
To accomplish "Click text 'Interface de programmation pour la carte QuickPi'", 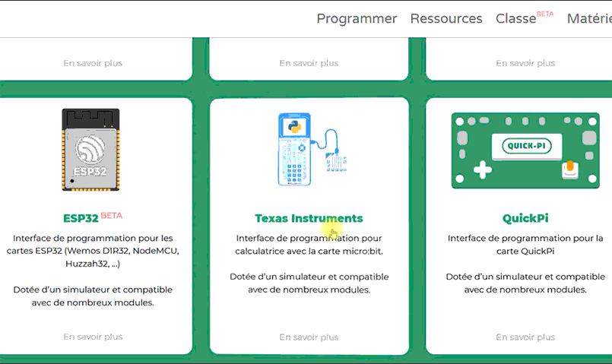I will [x=525, y=245].
